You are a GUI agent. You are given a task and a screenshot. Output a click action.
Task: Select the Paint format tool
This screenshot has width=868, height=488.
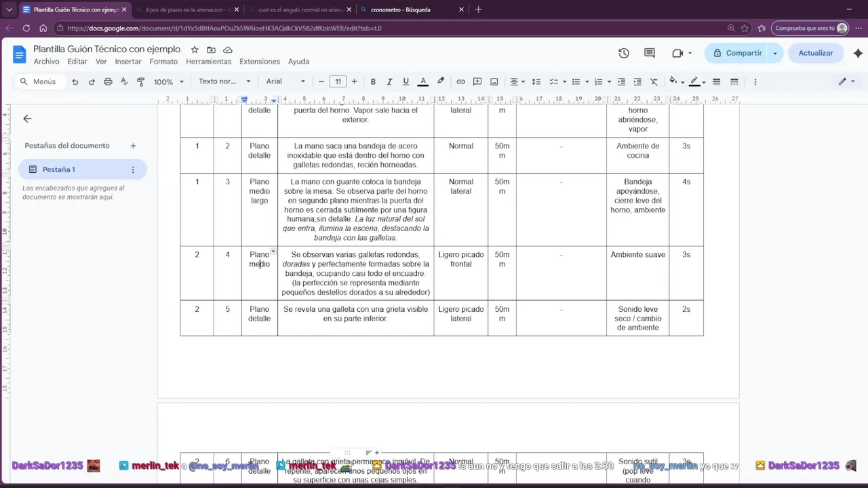point(141,81)
